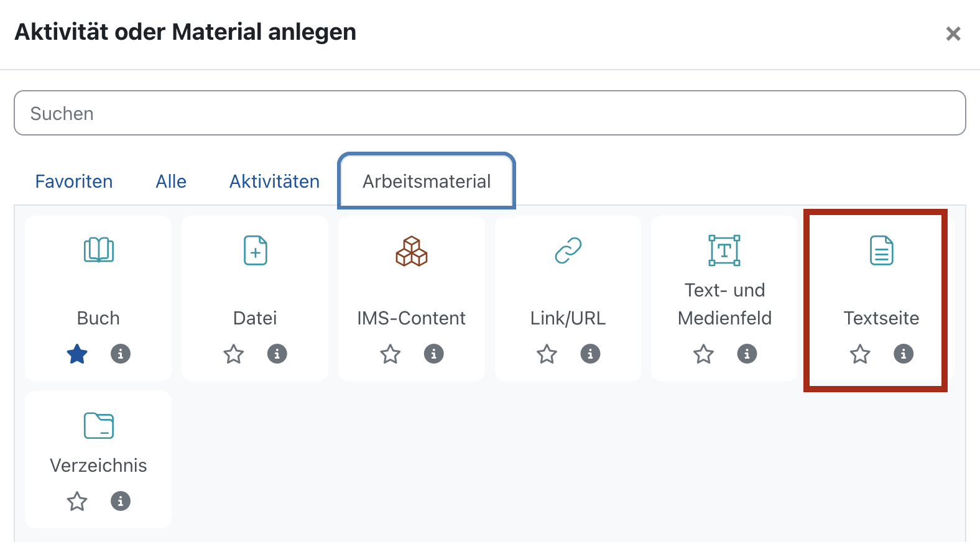Show info for Text- und Medienfeld

(747, 354)
